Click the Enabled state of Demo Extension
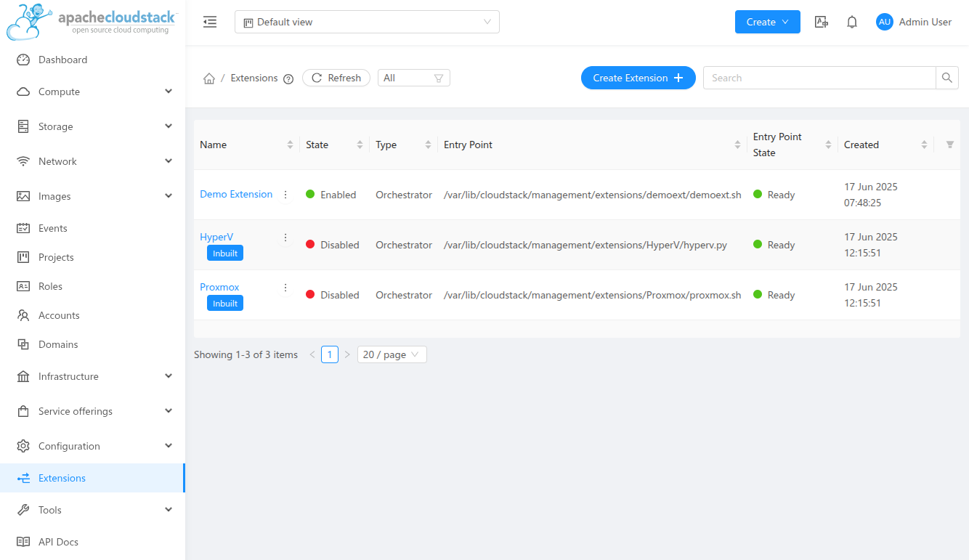 click(x=331, y=195)
